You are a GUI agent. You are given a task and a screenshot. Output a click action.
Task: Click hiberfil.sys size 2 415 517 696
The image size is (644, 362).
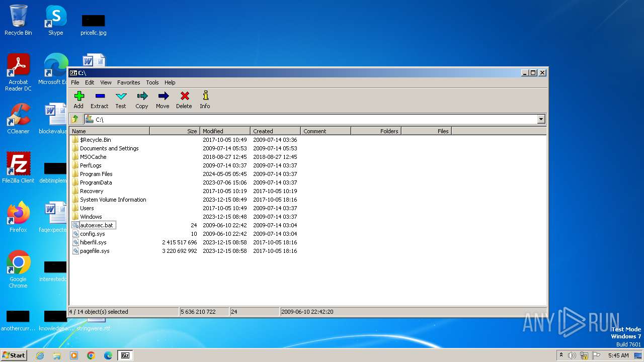(x=180, y=242)
